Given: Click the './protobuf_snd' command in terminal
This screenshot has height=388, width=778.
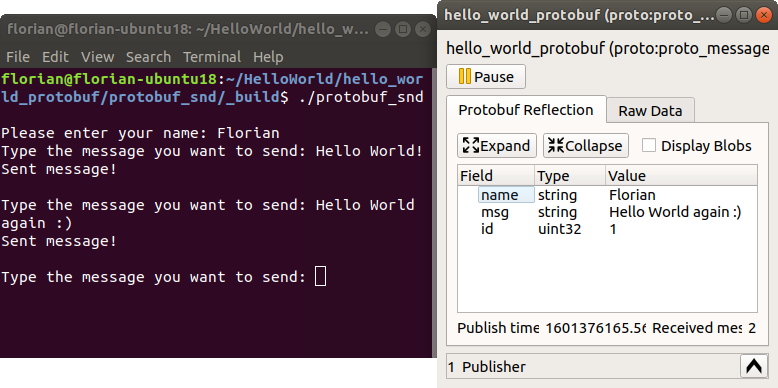Looking at the screenshot, I should coord(361,97).
